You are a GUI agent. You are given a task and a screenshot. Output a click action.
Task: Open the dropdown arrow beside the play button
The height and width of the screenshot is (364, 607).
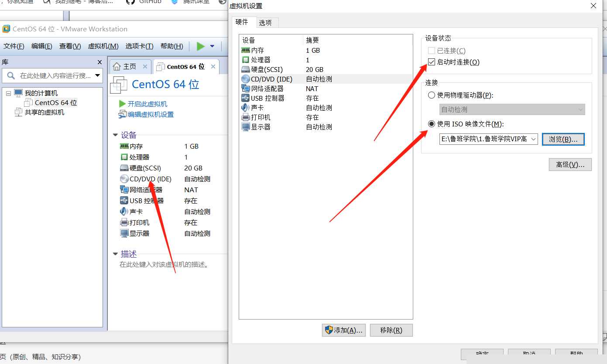(x=213, y=46)
